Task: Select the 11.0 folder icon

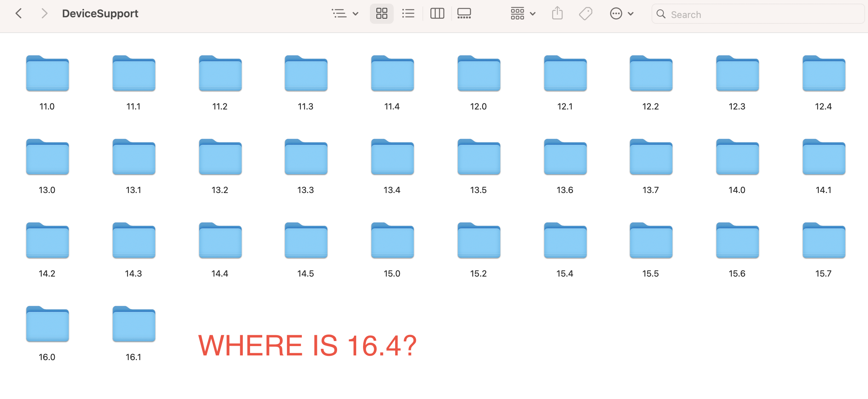Action: click(x=47, y=73)
